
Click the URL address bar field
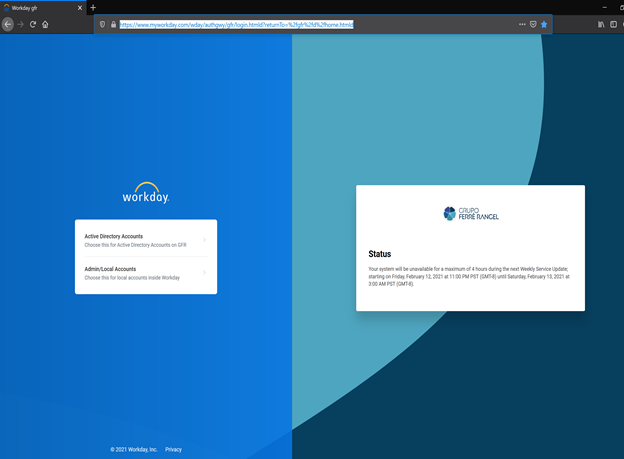tap(300, 24)
